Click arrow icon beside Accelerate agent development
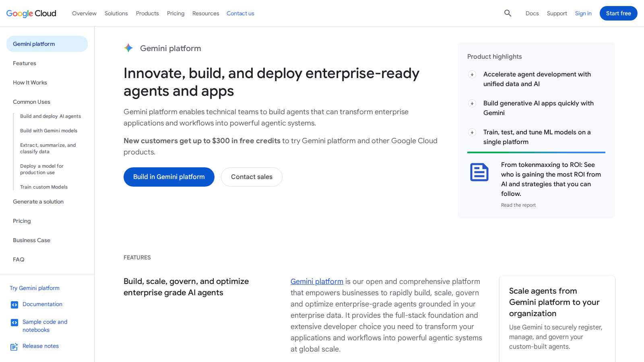Image resolution: width=644 pixels, height=362 pixels. [472, 74]
